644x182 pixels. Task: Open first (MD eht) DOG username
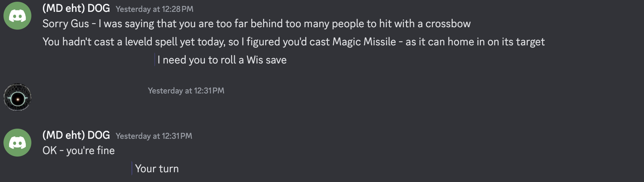coord(76,8)
